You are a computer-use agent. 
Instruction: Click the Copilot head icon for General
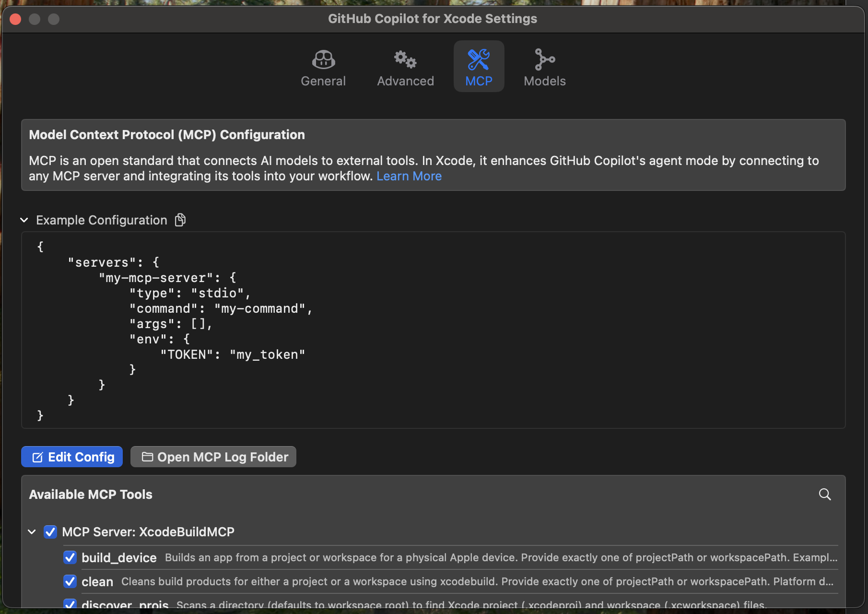[323, 60]
